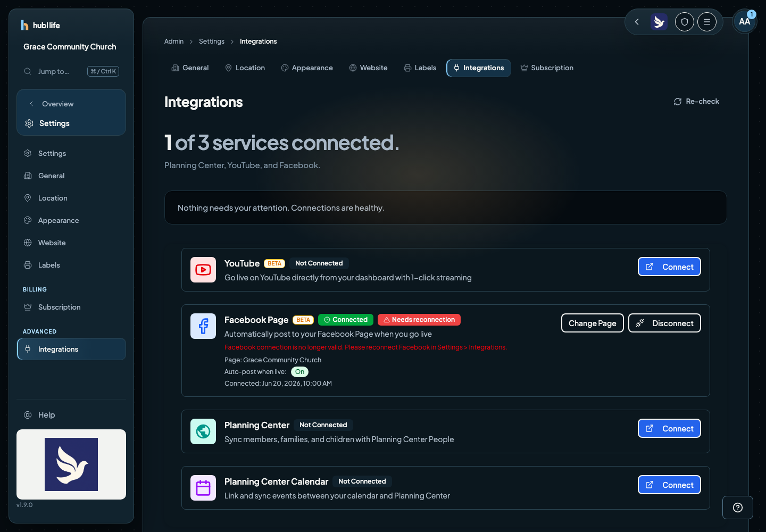Click the church dove logo thumbnail
The height and width of the screenshot is (532, 766).
[71, 464]
